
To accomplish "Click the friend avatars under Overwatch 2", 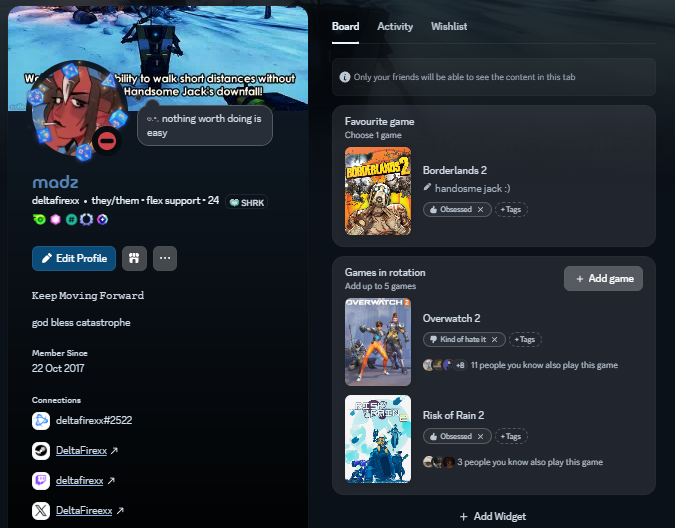I will (x=438, y=365).
